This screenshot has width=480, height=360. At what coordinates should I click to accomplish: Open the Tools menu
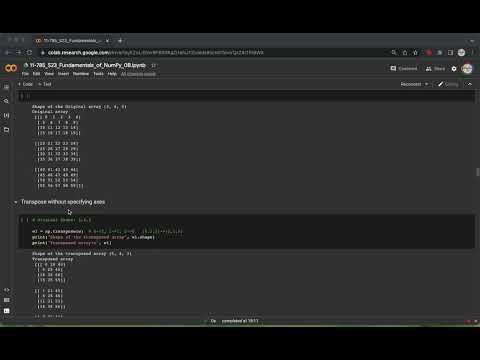click(98, 74)
